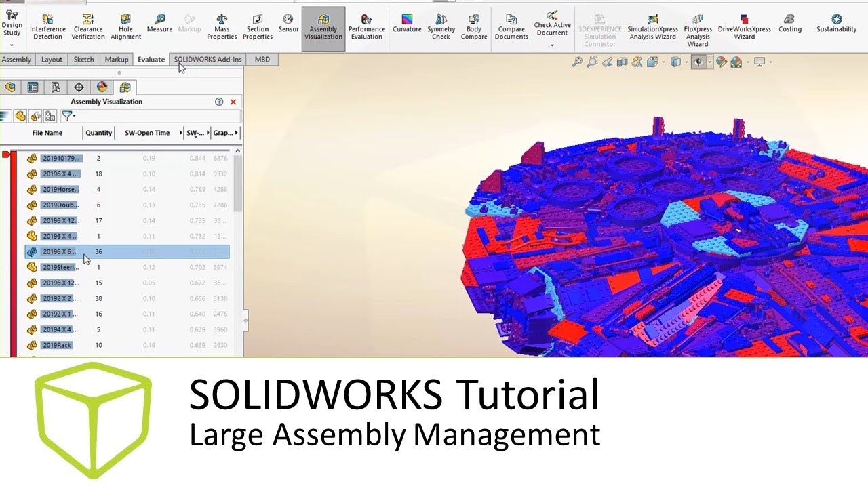868x488 pixels.
Task: Select the Measure tool
Action: click(x=159, y=24)
